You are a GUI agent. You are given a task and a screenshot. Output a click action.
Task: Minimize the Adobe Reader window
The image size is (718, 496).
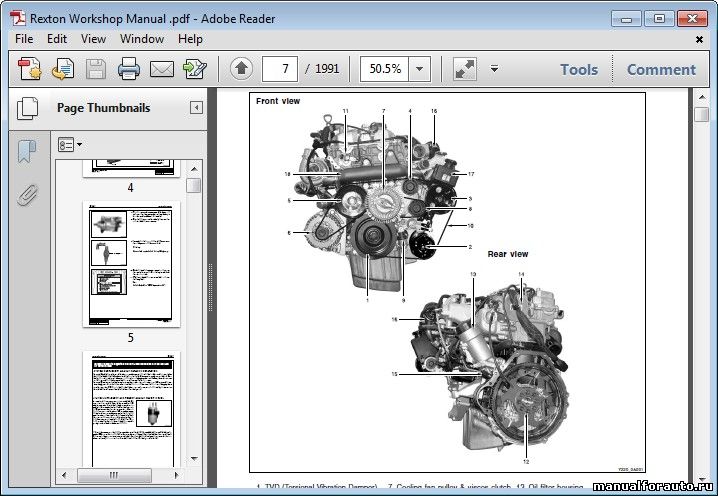(626, 19)
